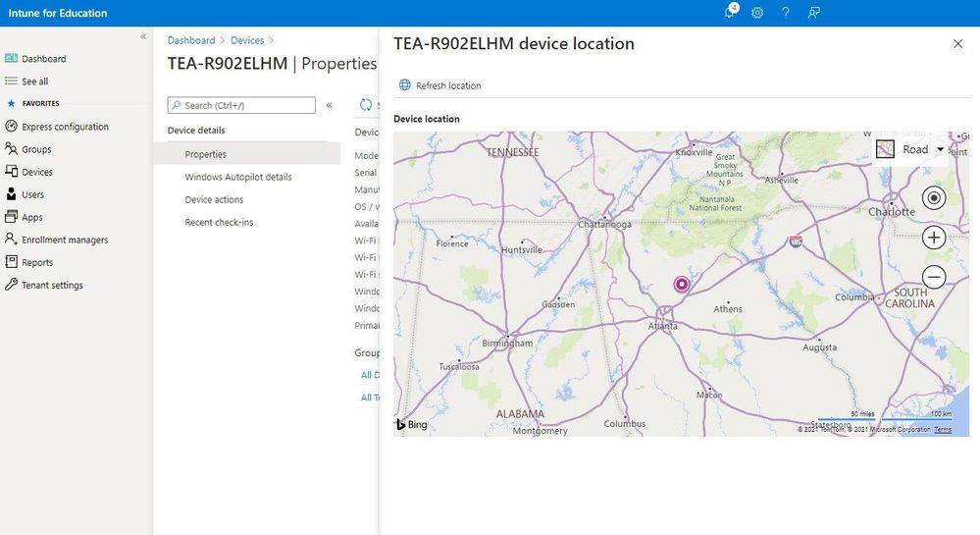The image size is (980, 535).
Task: Open Recent check-ins section
Action: point(219,222)
